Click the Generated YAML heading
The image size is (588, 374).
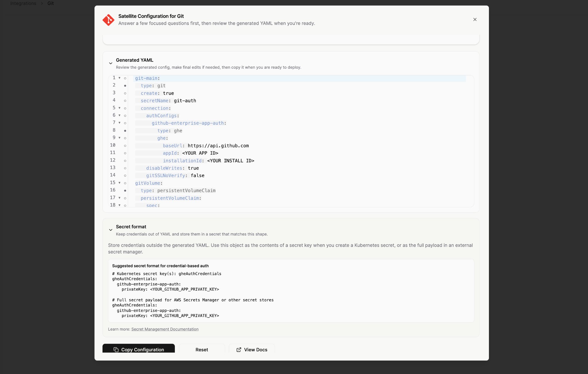134,60
